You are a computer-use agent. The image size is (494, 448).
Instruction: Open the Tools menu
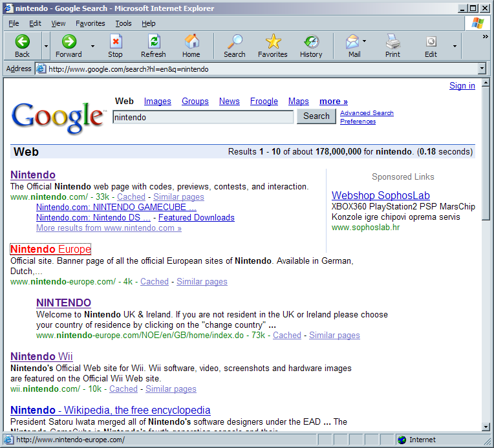coord(124,23)
